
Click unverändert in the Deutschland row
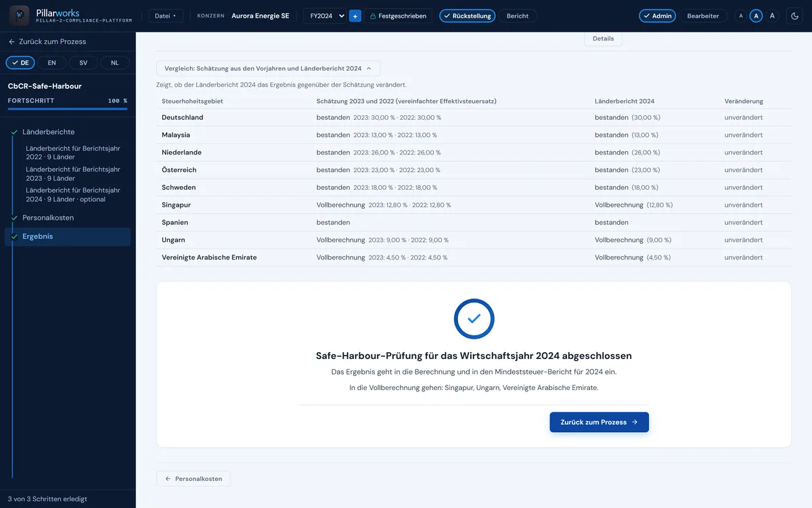point(744,117)
